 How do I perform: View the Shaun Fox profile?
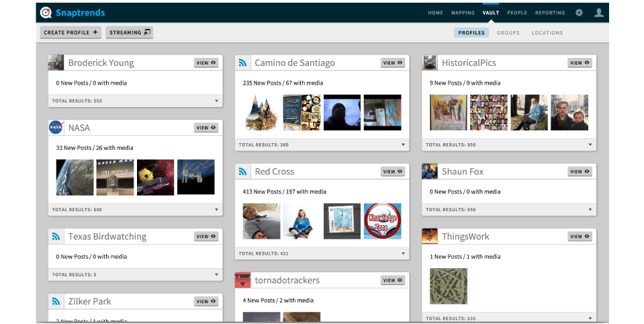pyautogui.click(x=580, y=171)
